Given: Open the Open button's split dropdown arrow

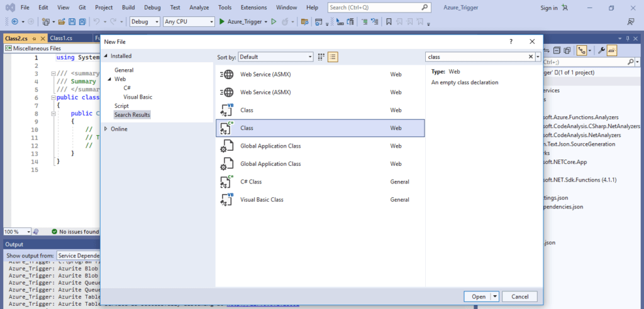Looking at the screenshot, I should click(496, 296).
